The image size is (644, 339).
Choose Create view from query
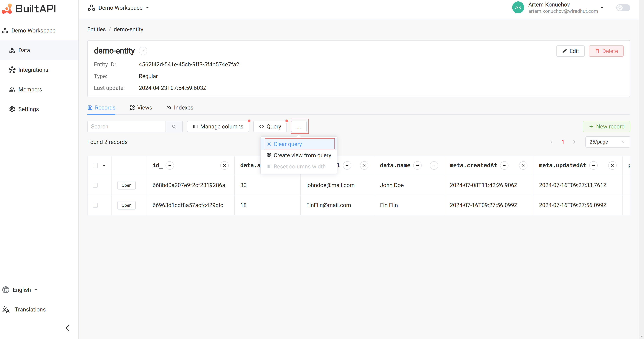(299, 155)
